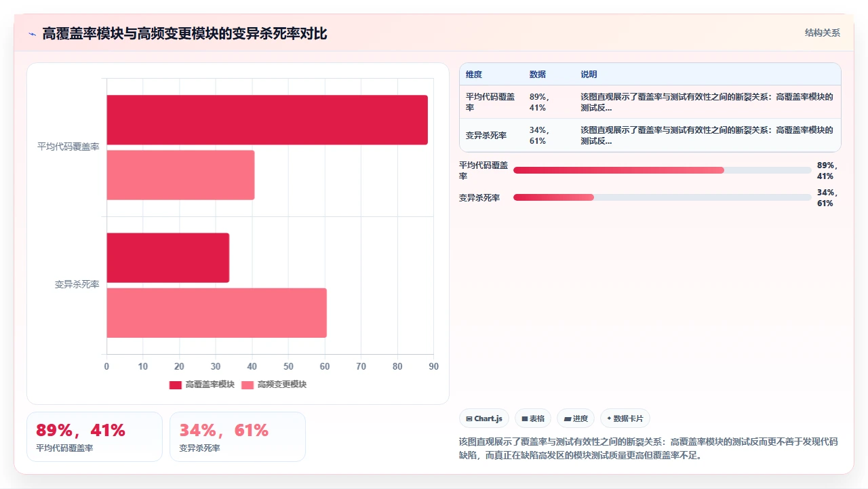Click the pink 变异杀死率 chart bar
Screen dimensions: 868x489
coord(216,313)
